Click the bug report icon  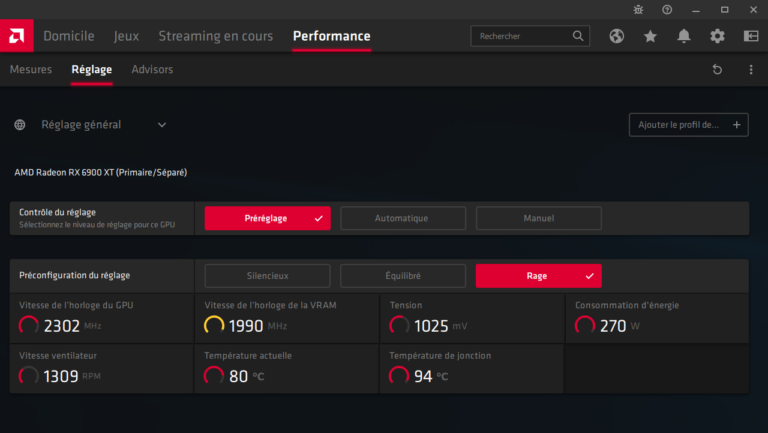point(639,9)
